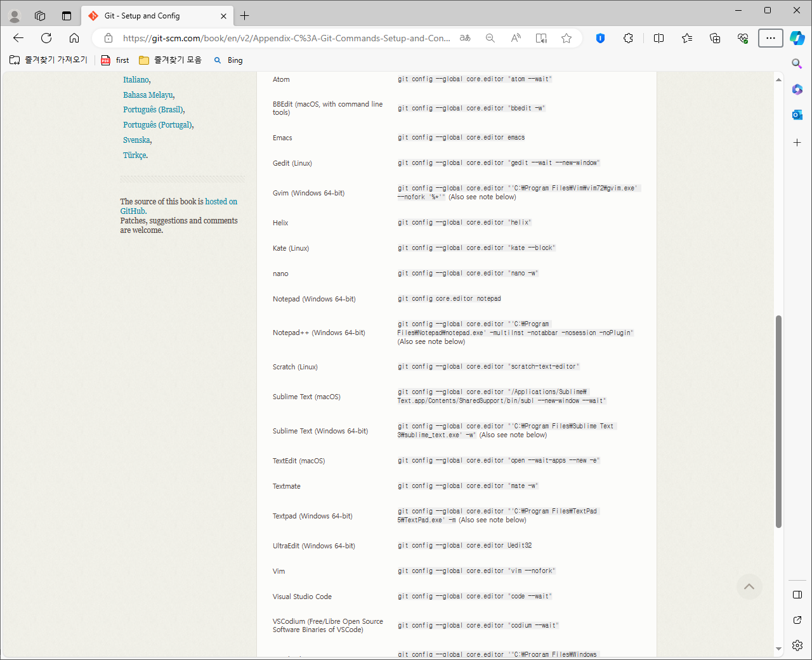Enter Immersive Reader mode
This screenshot has width=812, height=660.
click(x=541, y=38)
